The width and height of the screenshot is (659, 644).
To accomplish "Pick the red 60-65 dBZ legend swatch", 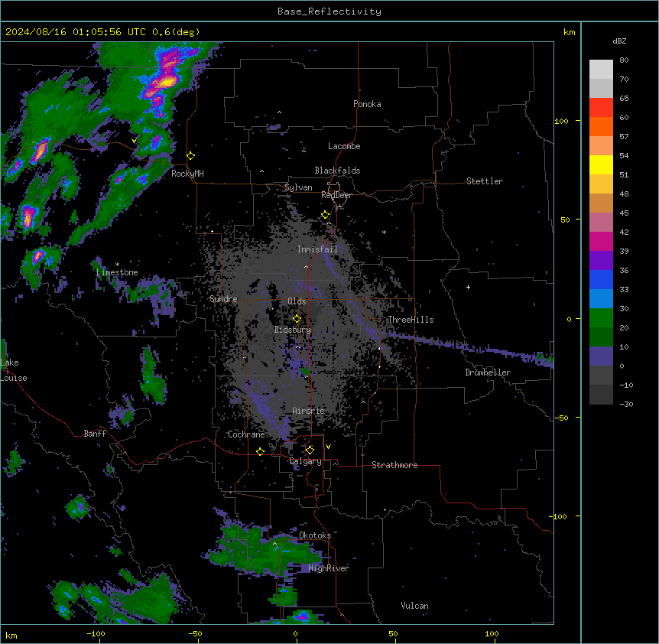I will pyautogui.click(x=601, y=108).
